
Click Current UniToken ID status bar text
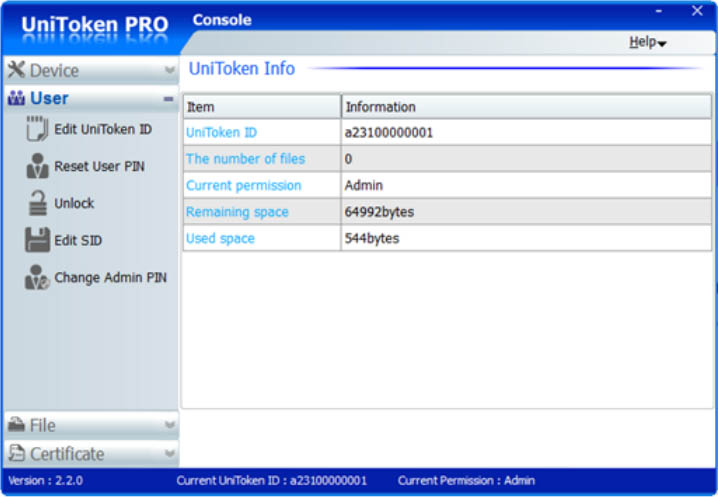point(272,481)
